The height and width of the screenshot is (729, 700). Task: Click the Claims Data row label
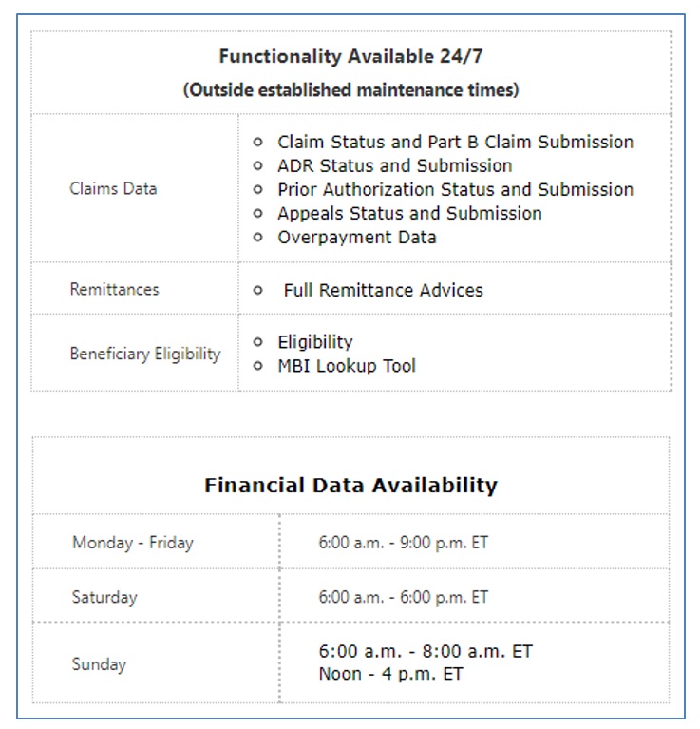coord(113,188)
